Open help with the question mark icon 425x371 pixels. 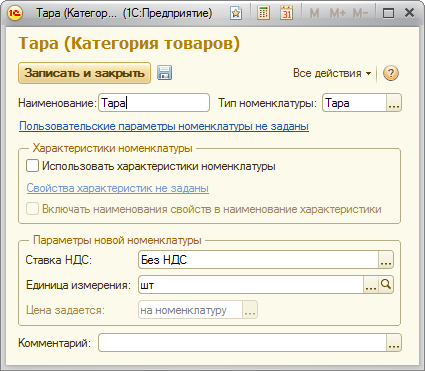(x=391, y=73)
